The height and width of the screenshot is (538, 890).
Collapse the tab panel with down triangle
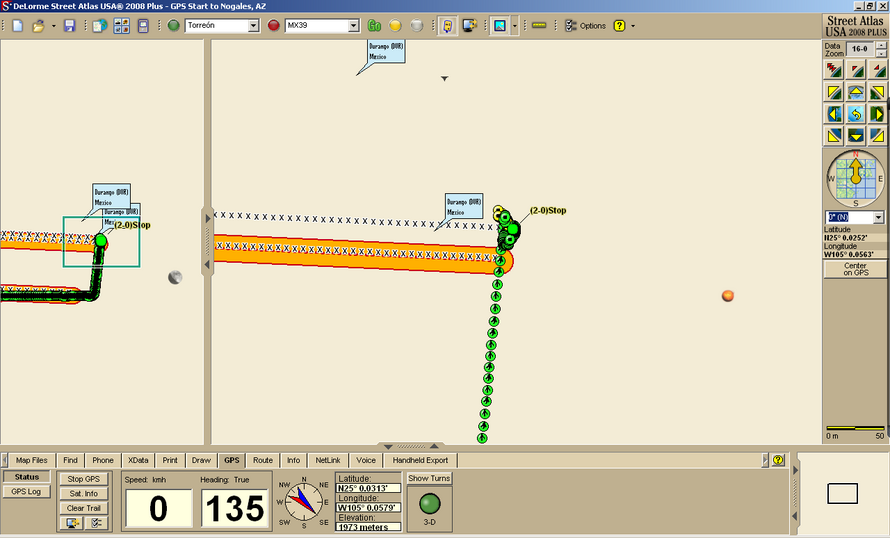point(388,447)
